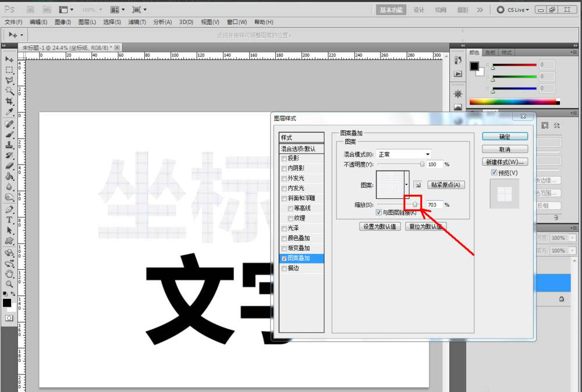Open the new pattern preset picker icon
Viewport: 582px width, 392px height.
(419, 184)
